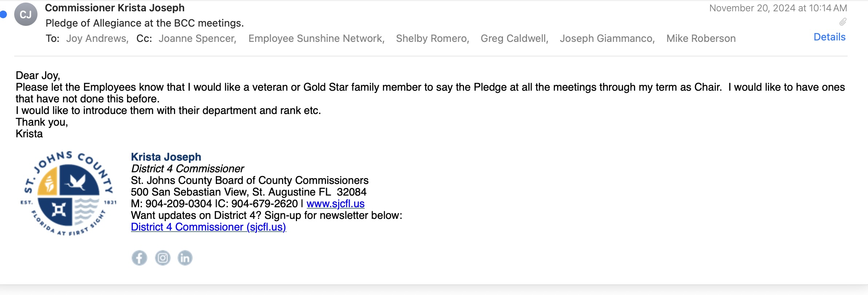Click the paperclip attachment icon

tap(843, 22)
